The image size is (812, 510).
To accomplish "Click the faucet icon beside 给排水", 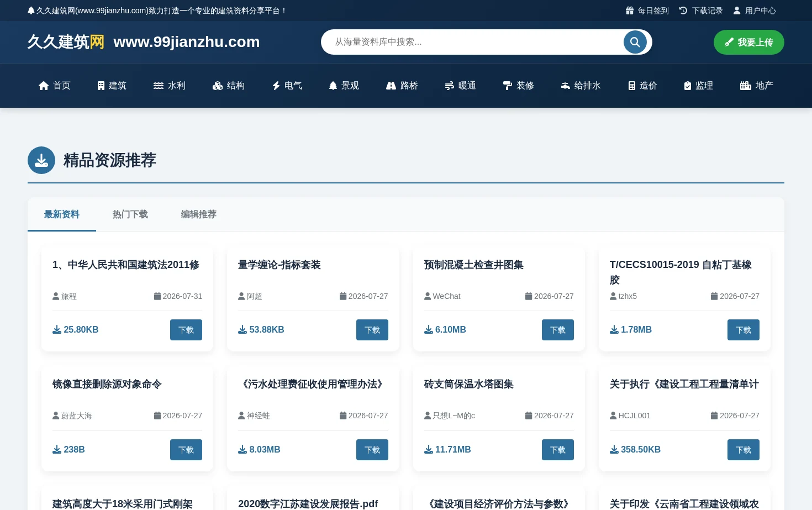I will click(566, 86).
